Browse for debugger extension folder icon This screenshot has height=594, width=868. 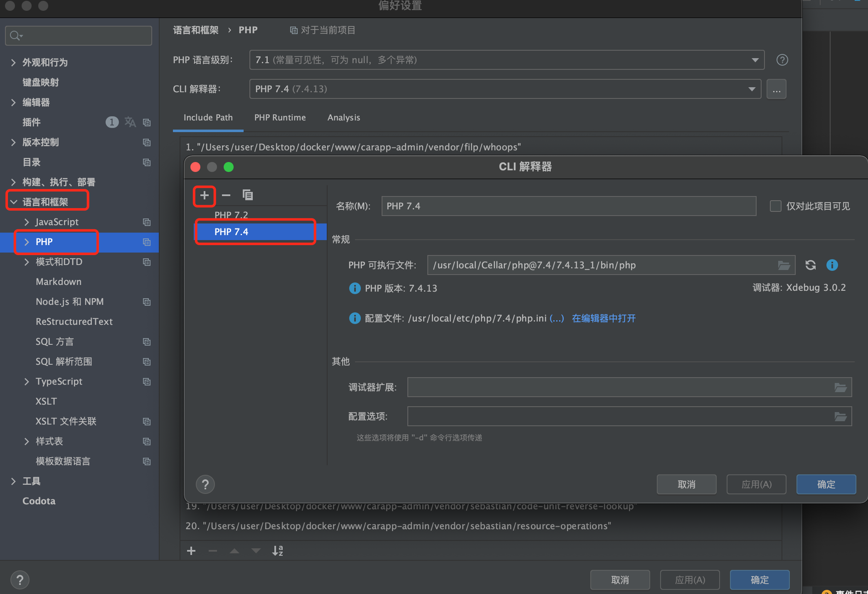(840, 388)
